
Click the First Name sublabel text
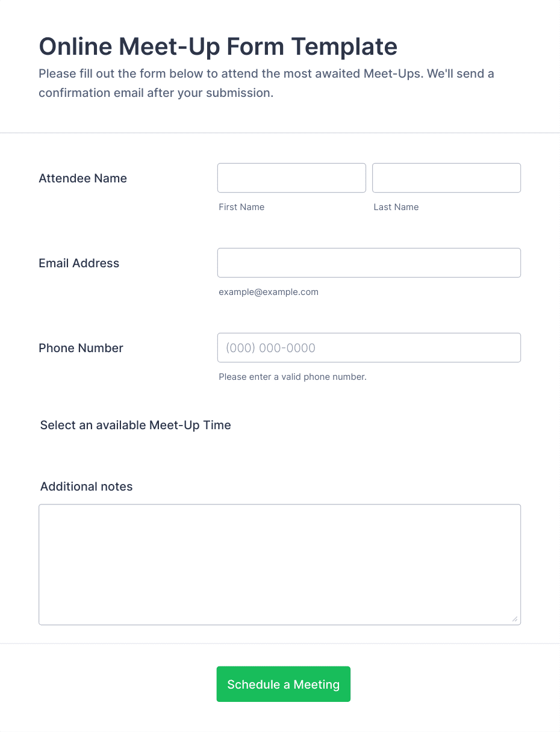coord(241,207)
